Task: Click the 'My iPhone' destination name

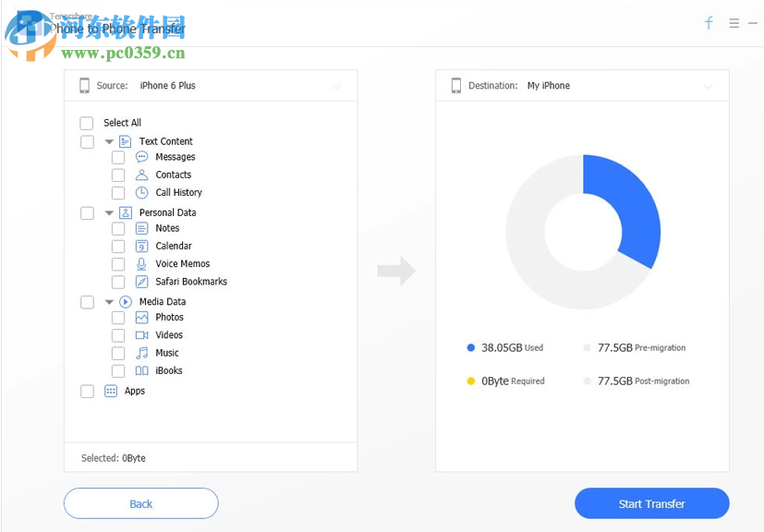Action: (548, 85)
